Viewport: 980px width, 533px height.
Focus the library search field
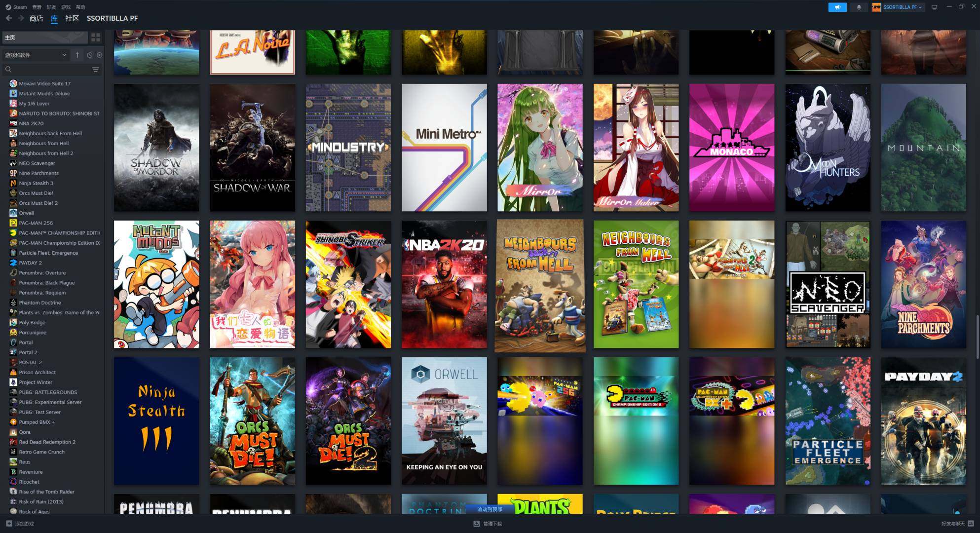[x=47, y=70]
